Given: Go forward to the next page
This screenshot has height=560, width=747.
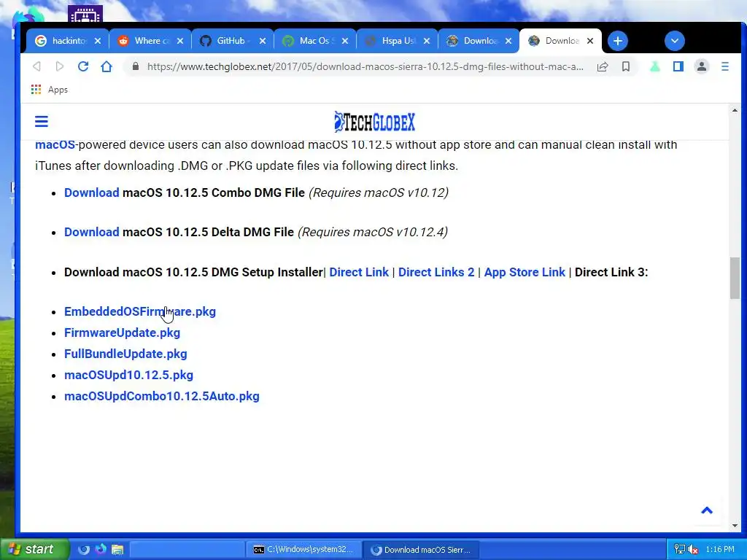Looking at the screenshot, I should click(60, 66).
